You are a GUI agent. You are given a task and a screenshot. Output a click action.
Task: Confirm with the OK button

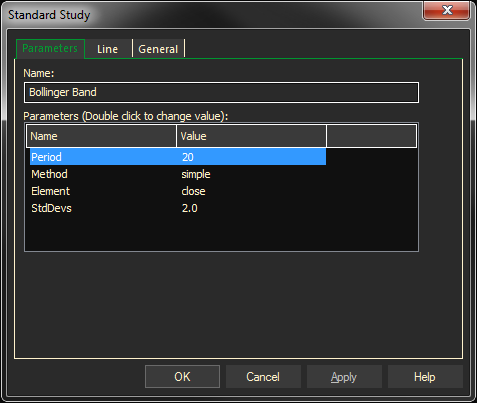coord(182,377)
